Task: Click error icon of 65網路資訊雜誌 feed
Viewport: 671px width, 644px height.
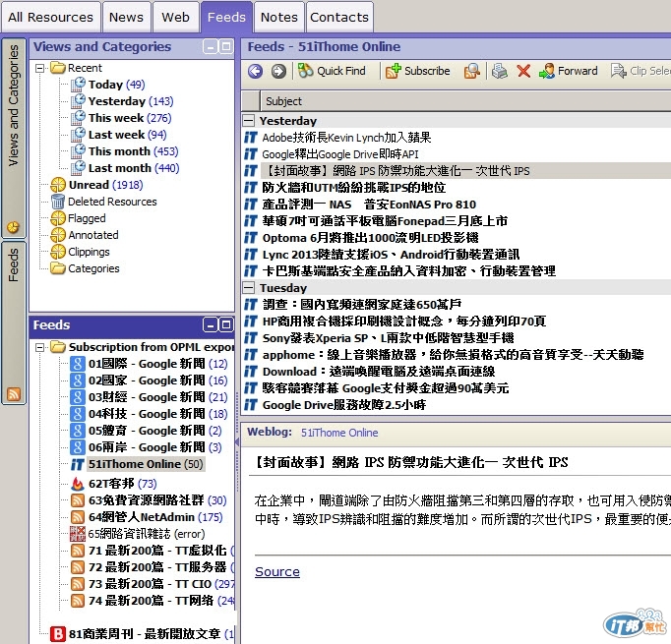Action: [78, 534]
